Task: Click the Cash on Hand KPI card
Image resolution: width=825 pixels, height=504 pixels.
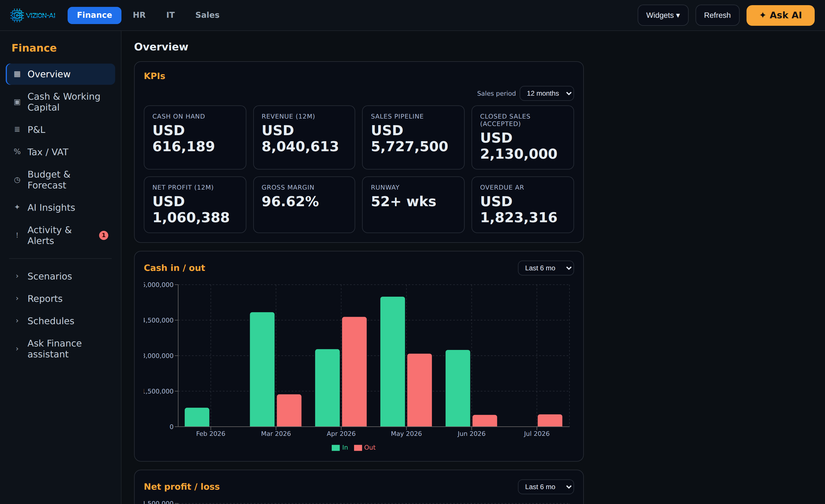Action: pos(195,137)
